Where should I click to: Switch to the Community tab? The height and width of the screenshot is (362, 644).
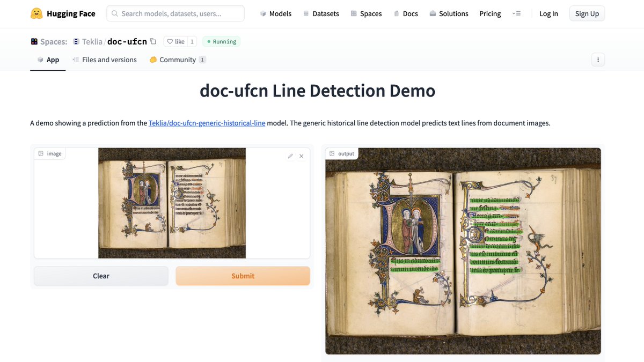[178, 60]
